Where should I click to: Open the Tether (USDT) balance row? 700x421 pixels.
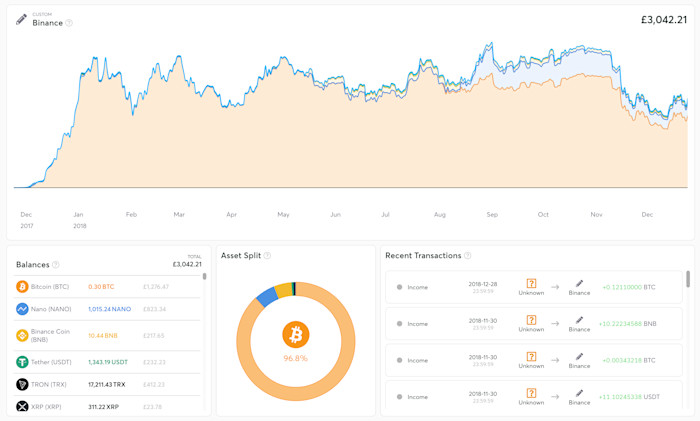click(107, 362)
